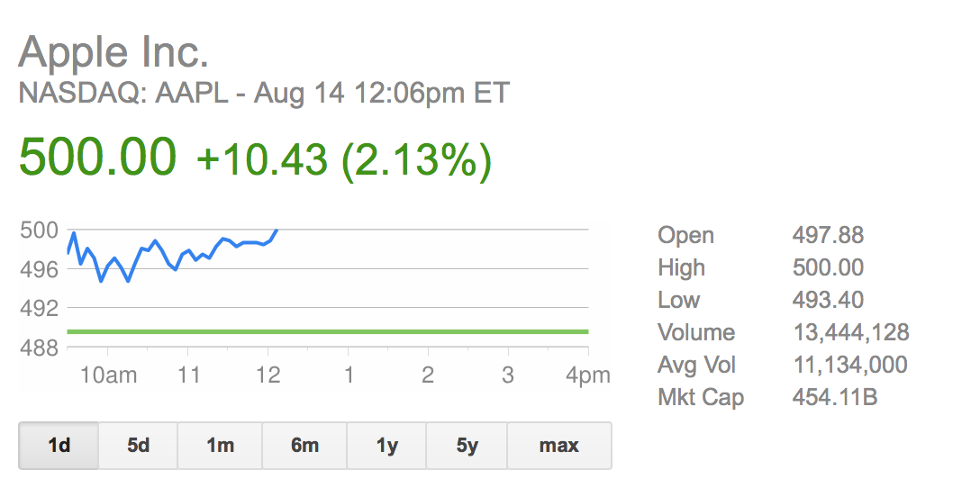The width and height of the screenshot is (980, 497).
Task: Switch to the 5d chart range
Action: (138, 446)
